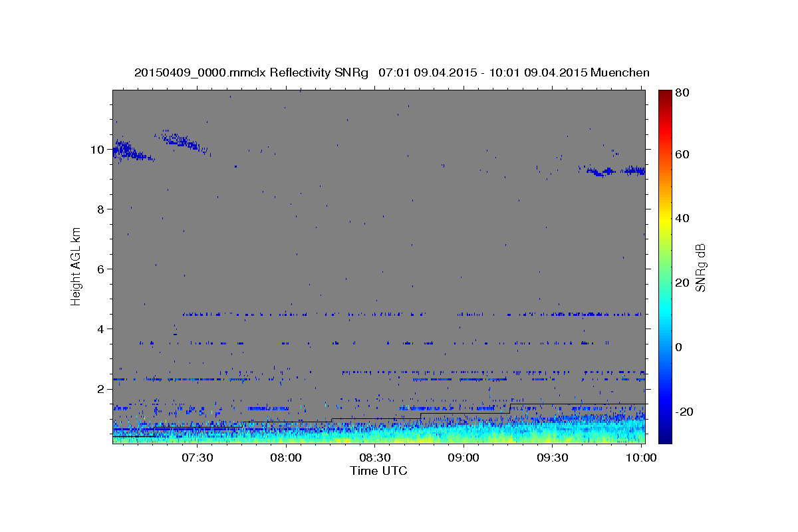Click the colorbar value label 20
The image size is (798, 532).
point(683,283)
